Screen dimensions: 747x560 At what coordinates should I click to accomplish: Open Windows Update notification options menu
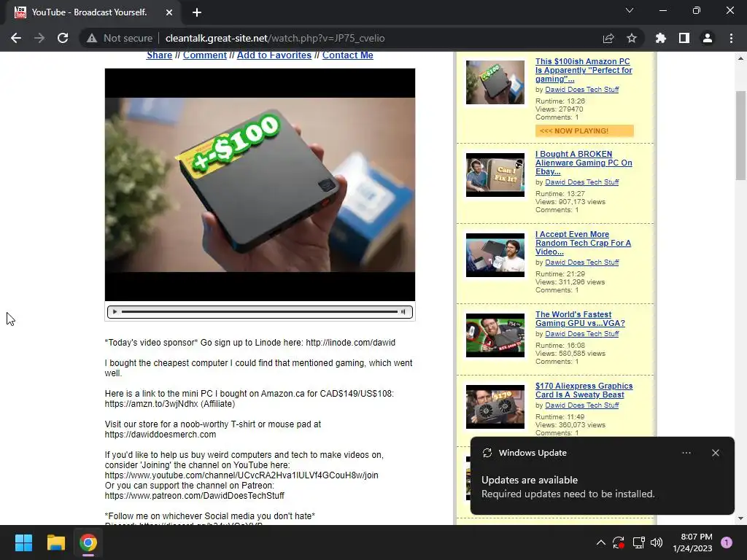click(x=686, y=453)
